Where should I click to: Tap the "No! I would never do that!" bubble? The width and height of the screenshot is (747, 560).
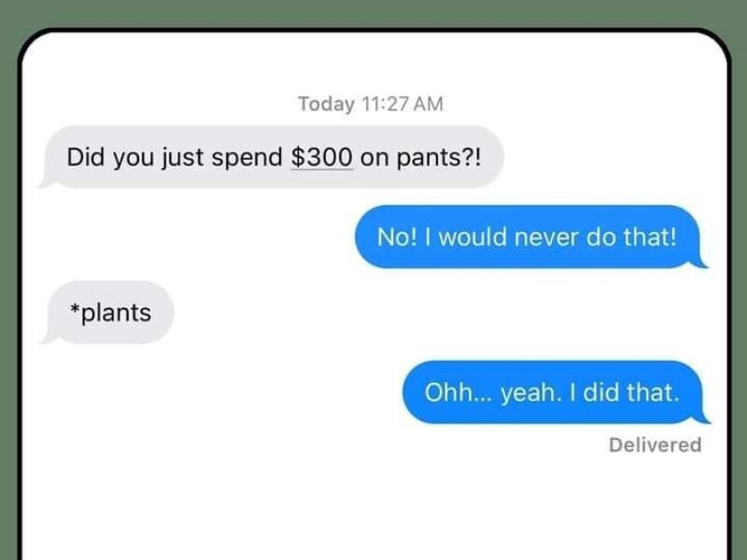point(531,237)
